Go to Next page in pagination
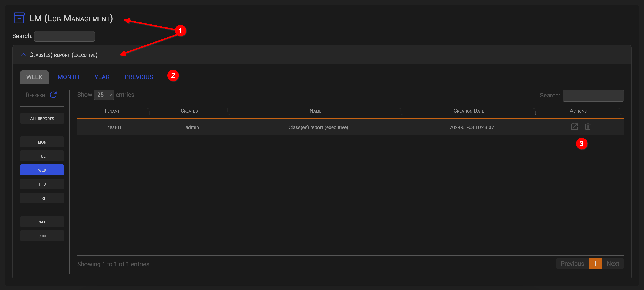644x290 pixels. click(612, 263)
